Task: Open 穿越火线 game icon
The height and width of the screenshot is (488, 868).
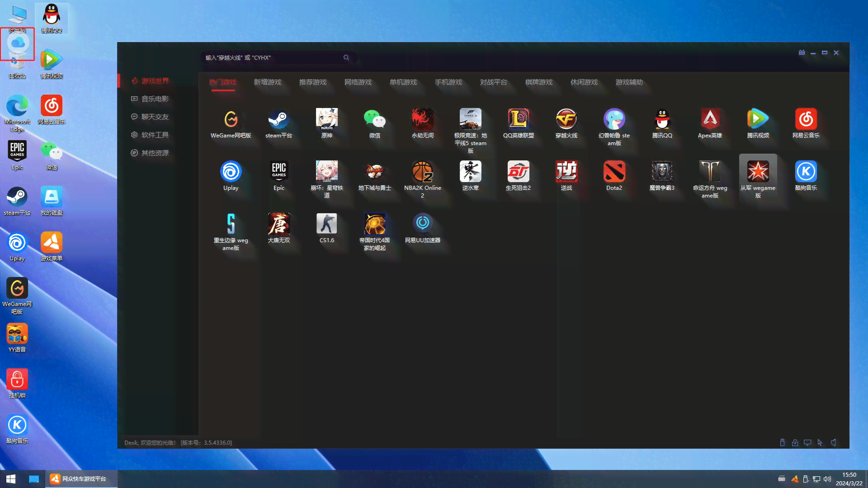Action: pos(566,123)
